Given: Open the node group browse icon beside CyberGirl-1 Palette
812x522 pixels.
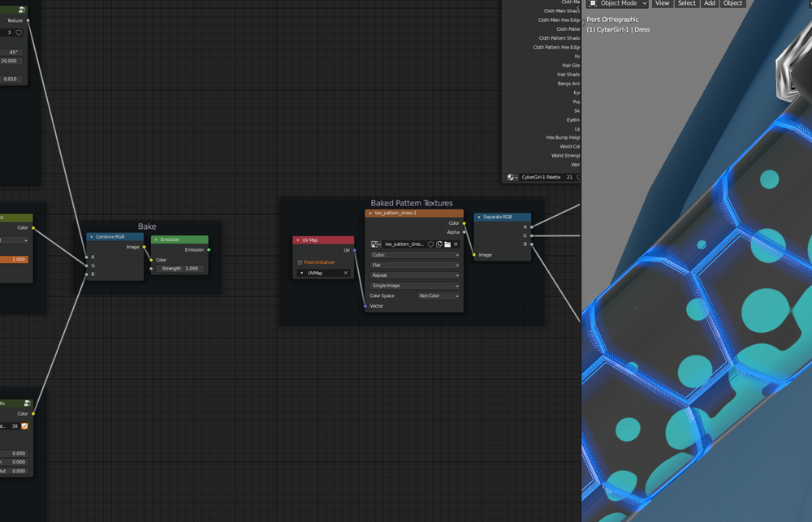Looking at the screenshot, I should coord(512,177).
